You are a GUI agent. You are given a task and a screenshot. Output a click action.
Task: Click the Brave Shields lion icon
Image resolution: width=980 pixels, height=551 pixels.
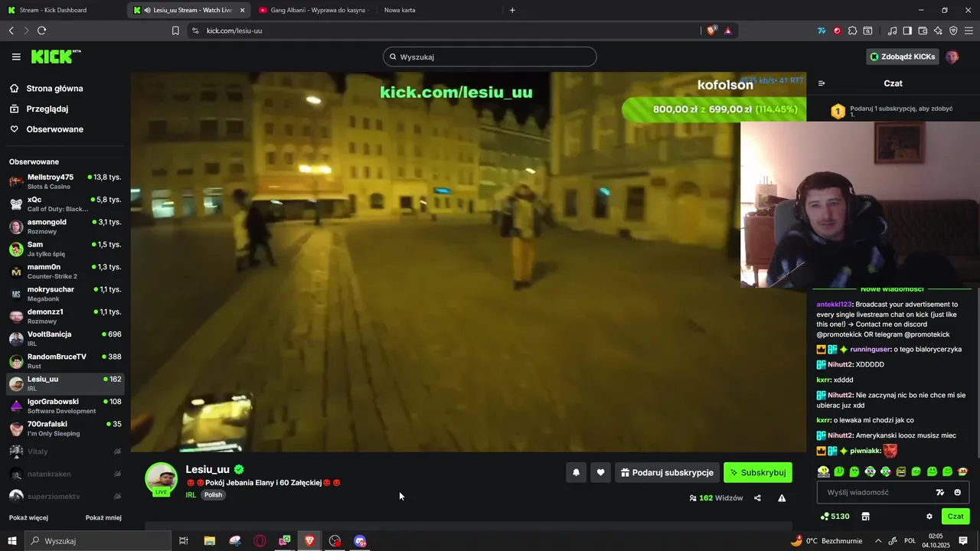[711, 31]
